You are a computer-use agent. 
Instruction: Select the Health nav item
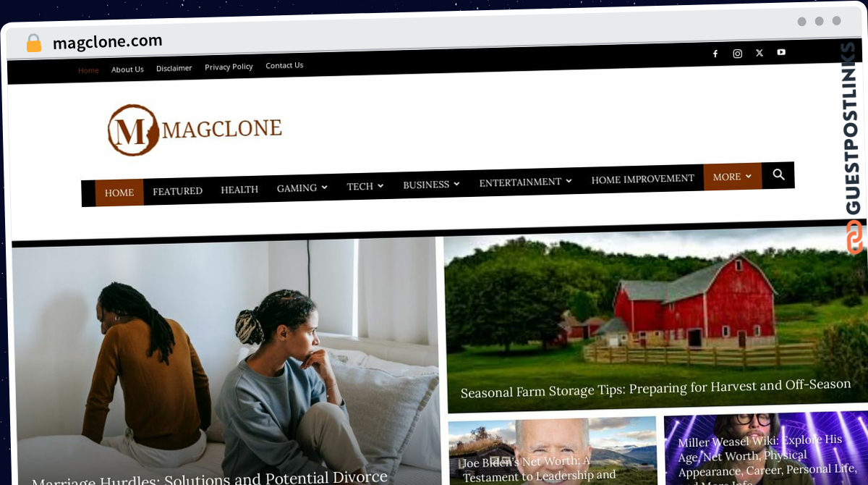pos(239,190)
